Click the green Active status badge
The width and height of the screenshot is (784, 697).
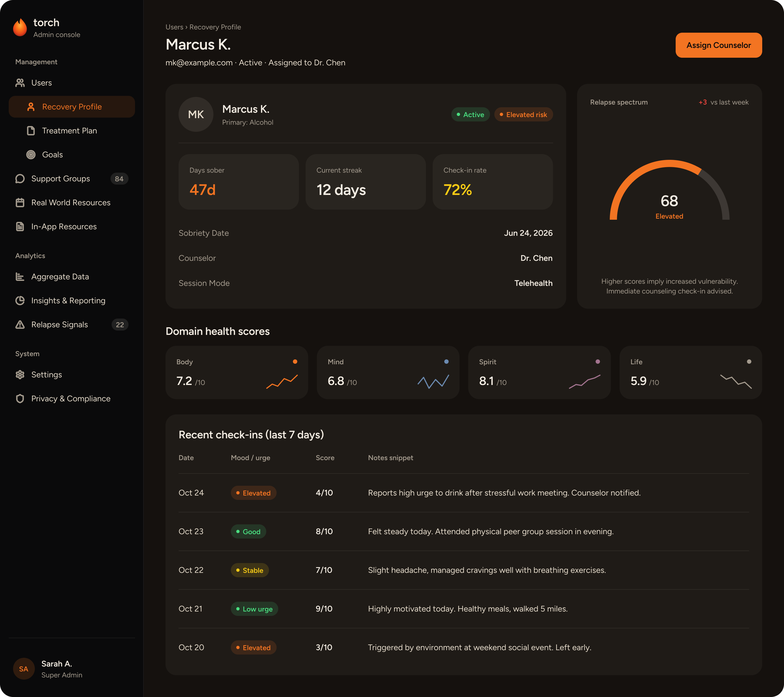point(470,115)
